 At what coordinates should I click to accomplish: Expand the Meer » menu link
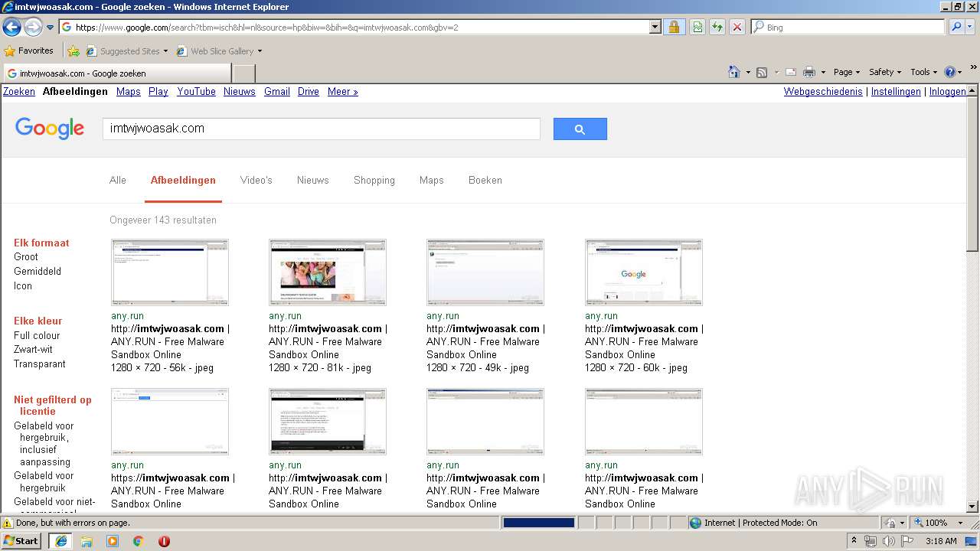coord(343,92)
